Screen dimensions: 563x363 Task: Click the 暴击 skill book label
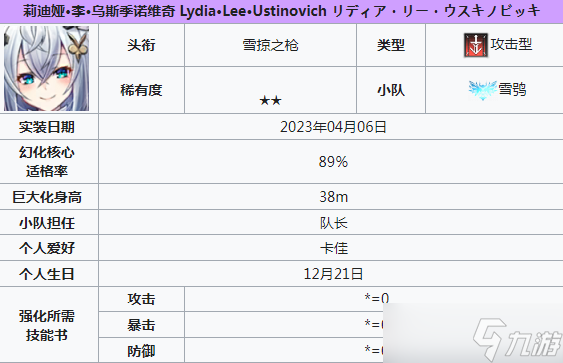pos(141,325)
